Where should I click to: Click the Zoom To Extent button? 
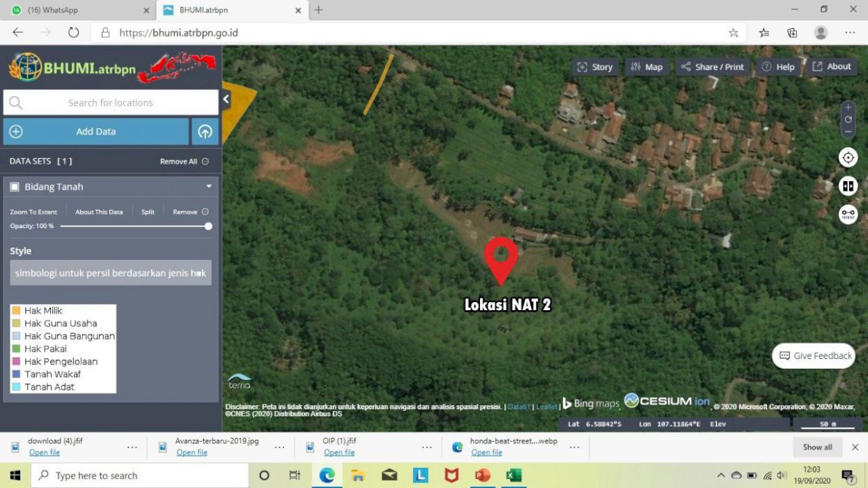pos(33,211)
